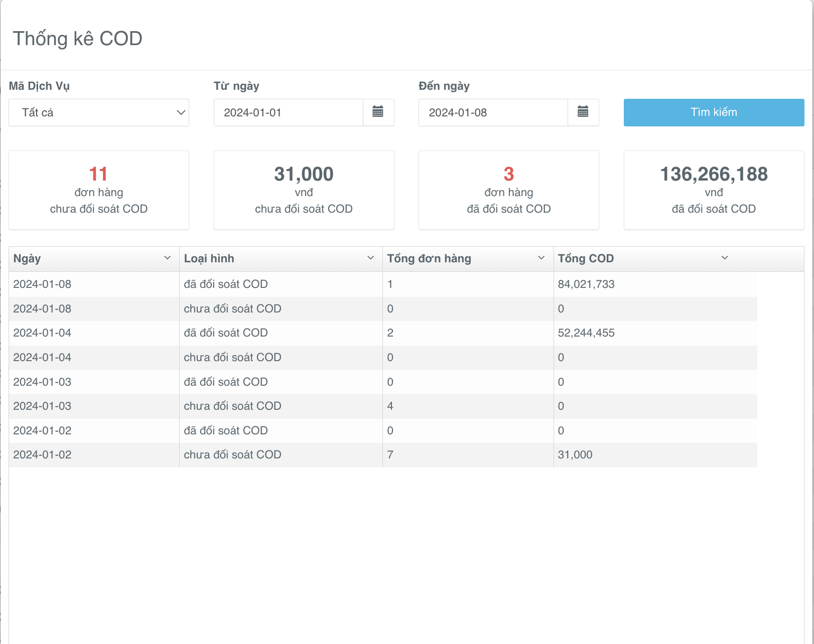Open the Đến ngày calendar picker icon
This screenshot has width=814, height=644.
pos(583,112)
